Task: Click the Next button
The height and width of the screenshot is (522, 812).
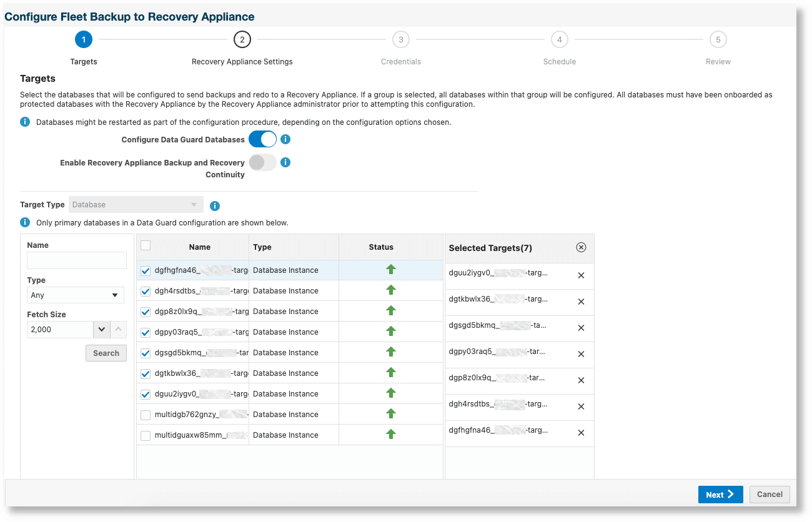Action: 720,495
